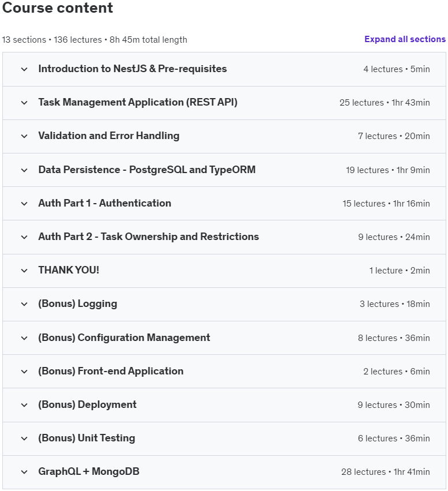
Task: Toggle chevron next to Validation and Error Handling
Action: [x=24, y=136]
